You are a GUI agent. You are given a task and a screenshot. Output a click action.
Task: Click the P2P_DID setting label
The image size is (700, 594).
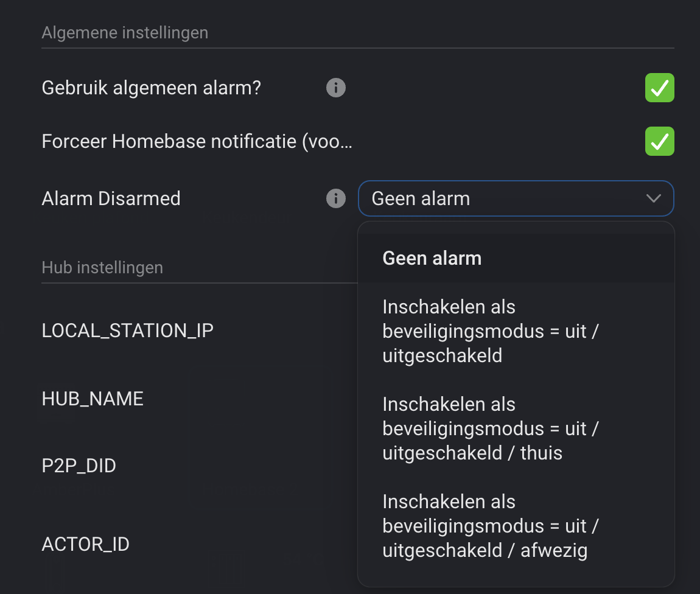pyautogui.click(x=79, y=466)
